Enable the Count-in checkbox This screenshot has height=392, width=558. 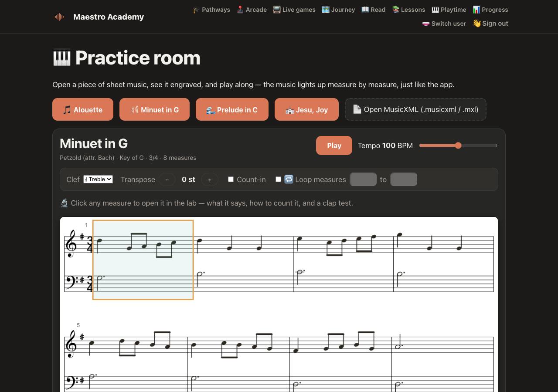(231, 179)
